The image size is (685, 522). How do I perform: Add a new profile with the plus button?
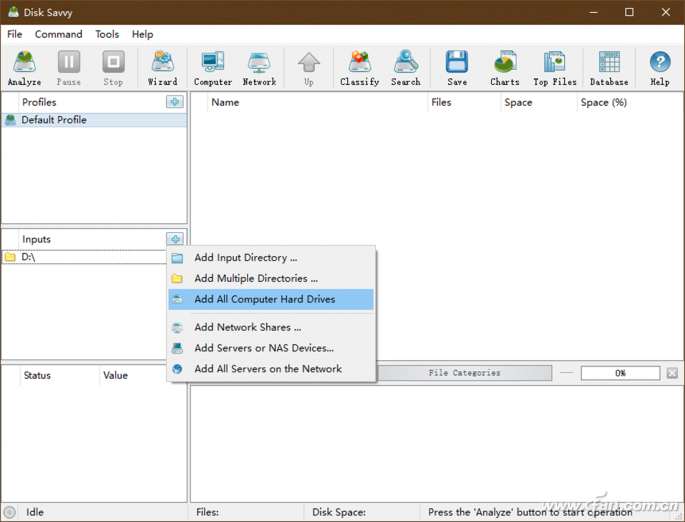[x=175, y=102]
